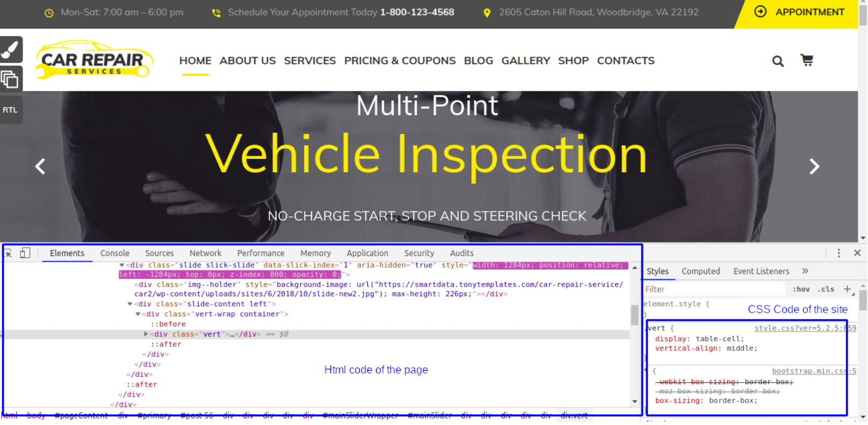The width and height of the screenshot is (868, 425).
Task: Toggle the RTL layout button
Action: [x=10, y=110]
